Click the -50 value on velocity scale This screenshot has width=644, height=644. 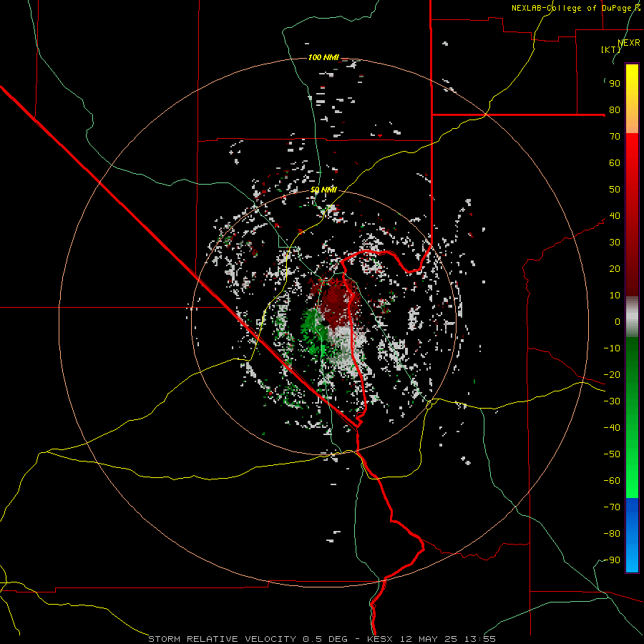pos(612,454)
